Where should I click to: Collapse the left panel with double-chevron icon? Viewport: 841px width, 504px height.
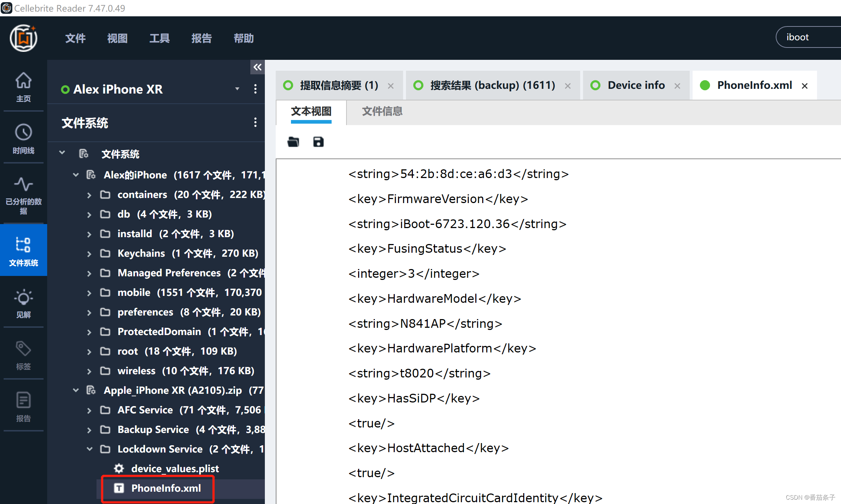pyautogui.click(x=257, y=67)
